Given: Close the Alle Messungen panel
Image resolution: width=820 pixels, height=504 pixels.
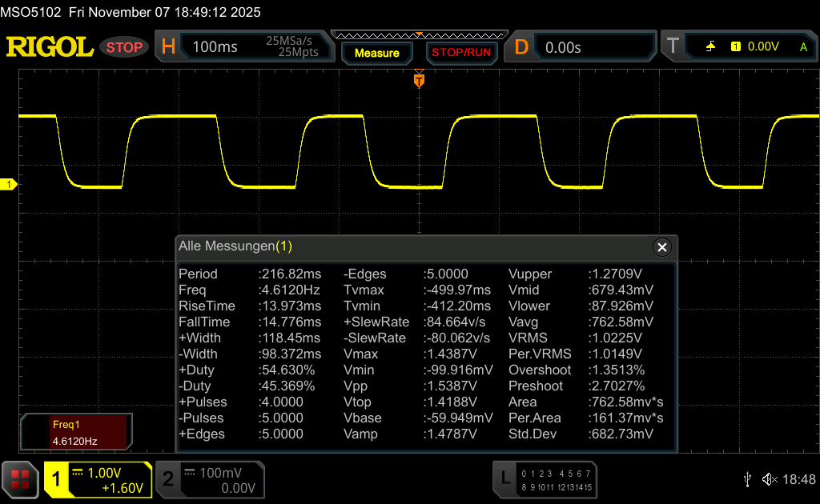Looking at the screenshot, I should 661,247.
